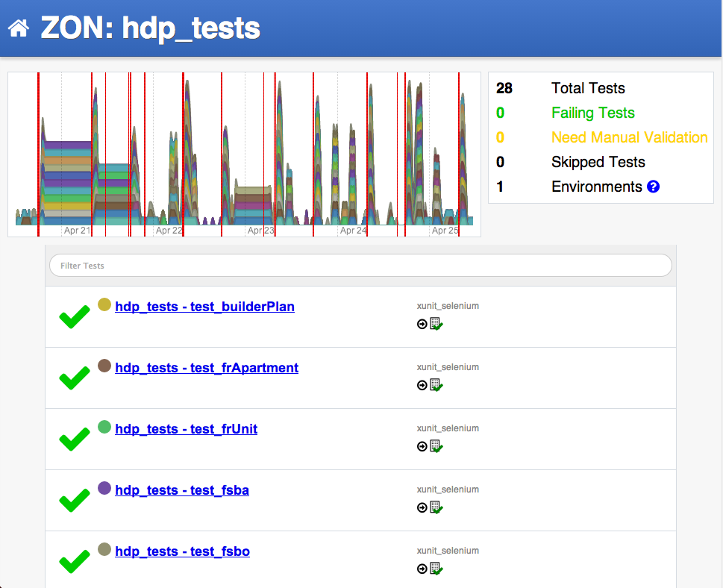Image resolution: width=723 pixels, height=588 pixels.
Task: Click the arrow icon for test_fsba
Action: pos(422,507)
